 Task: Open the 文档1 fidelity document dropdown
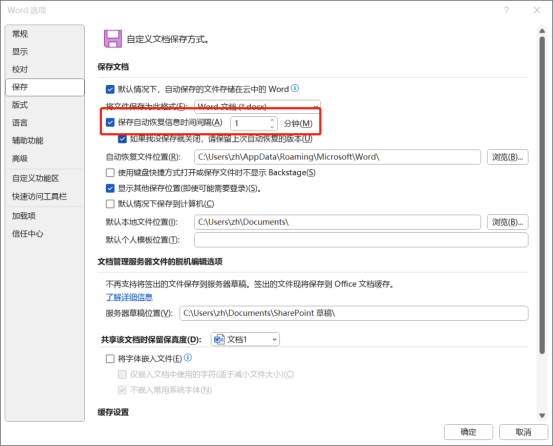tap(245, 339)
